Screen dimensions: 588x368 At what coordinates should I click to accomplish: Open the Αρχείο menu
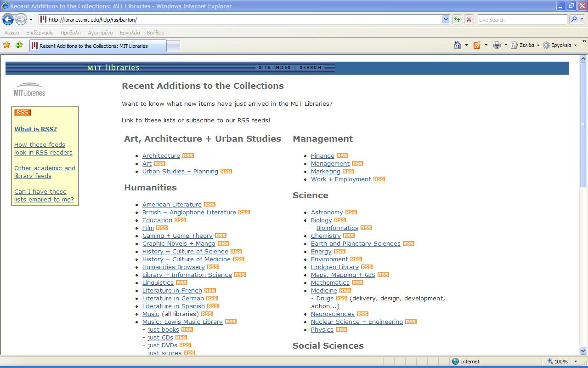pyautogui.click(x=12, y=33)
